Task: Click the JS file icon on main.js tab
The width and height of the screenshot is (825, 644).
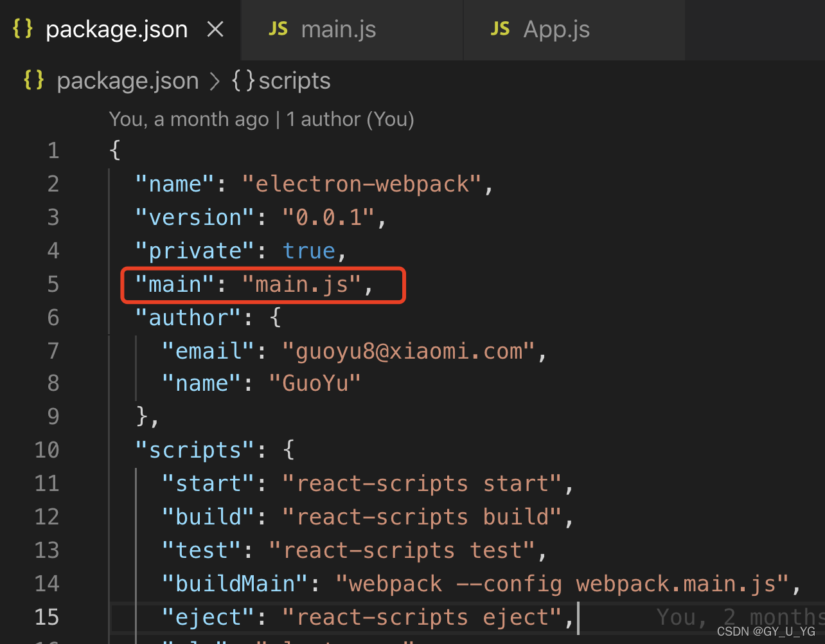Action: (278, 29)
